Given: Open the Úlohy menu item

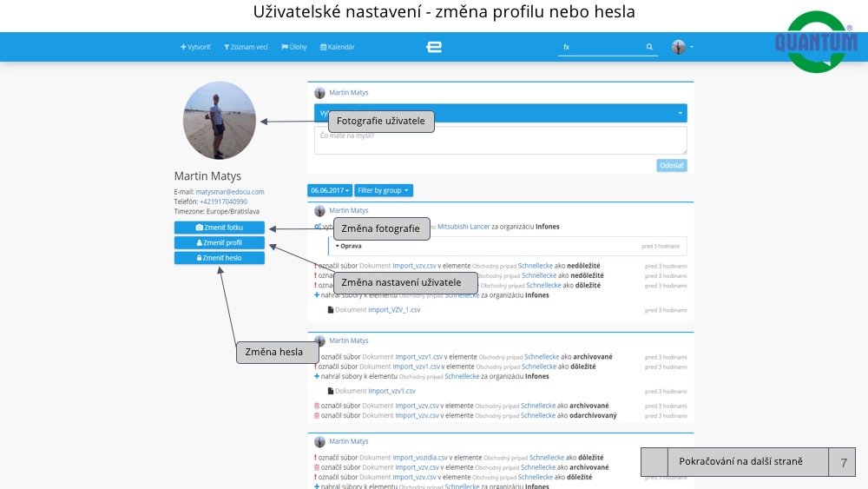Looking at the screenshot, I should 294,47.
